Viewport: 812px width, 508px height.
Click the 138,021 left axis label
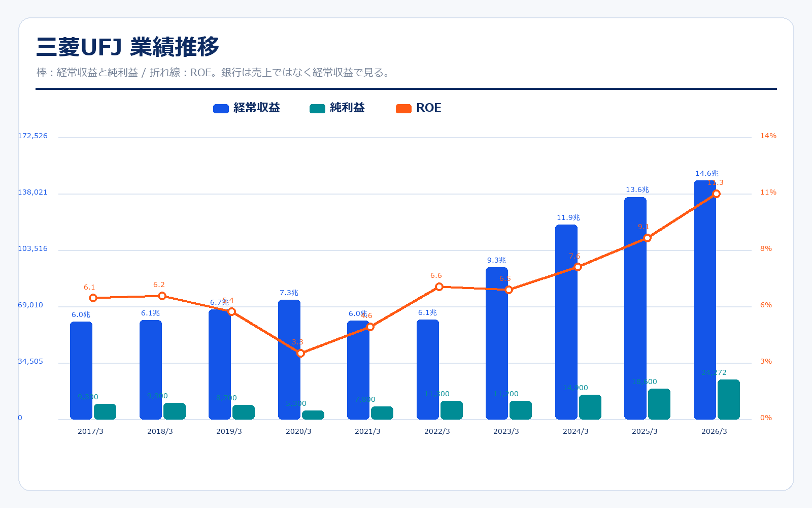(x=33, y=193)
